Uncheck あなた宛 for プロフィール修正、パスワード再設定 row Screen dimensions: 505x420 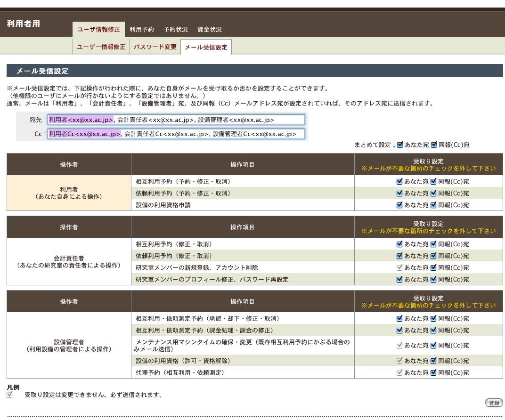click(400, 279)
